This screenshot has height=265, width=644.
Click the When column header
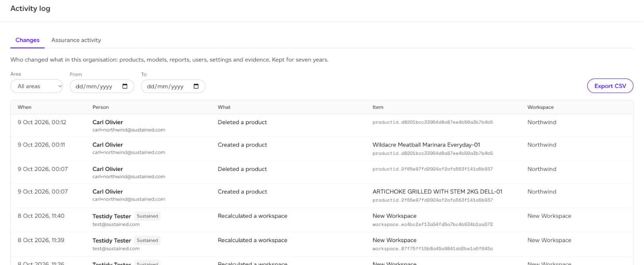click(x=24, y=107)
